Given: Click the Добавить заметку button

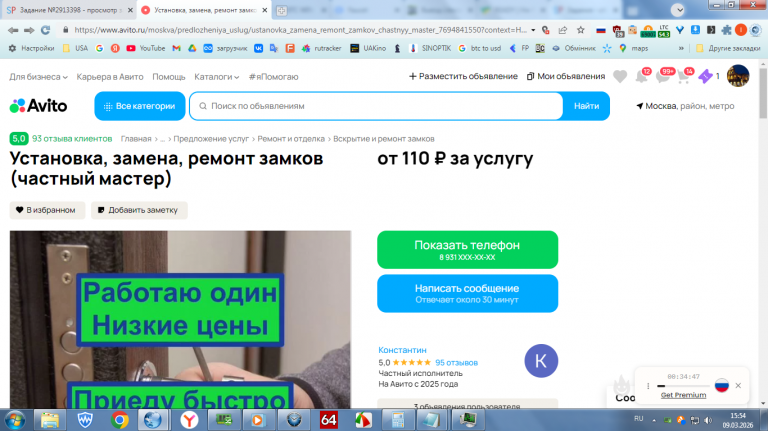Looking at the screenshot, I should (139, 210).
